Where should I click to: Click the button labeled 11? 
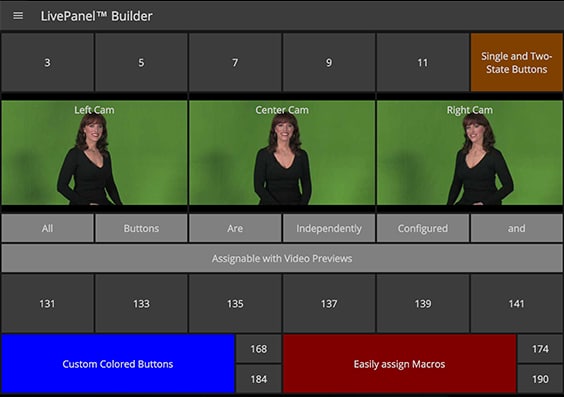pos(423,62)
